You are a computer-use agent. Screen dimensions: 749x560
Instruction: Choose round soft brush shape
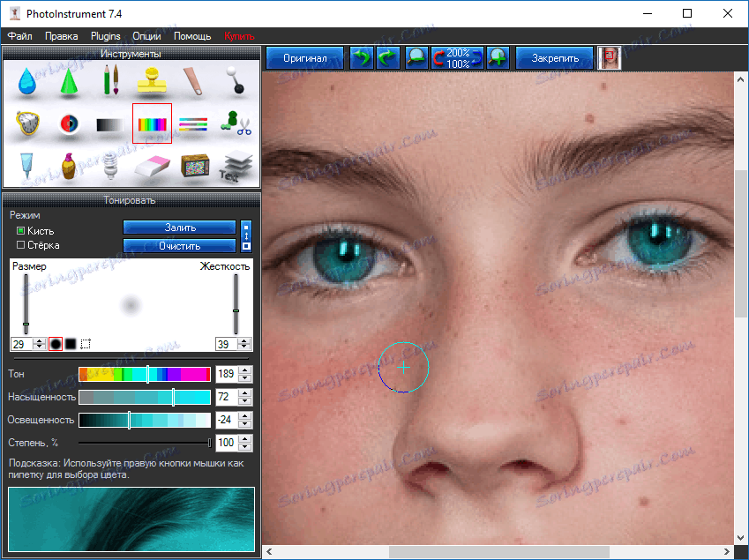(56, 344)
